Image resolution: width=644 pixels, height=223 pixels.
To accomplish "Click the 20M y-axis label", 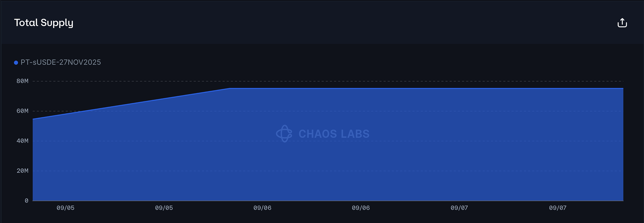I will (x=23, y=171).
